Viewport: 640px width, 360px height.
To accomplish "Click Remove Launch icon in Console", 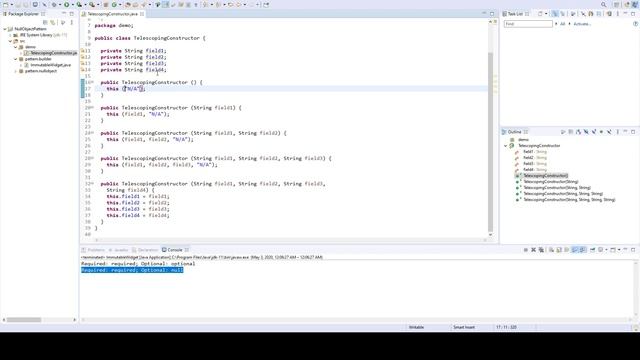I will 533,250.
